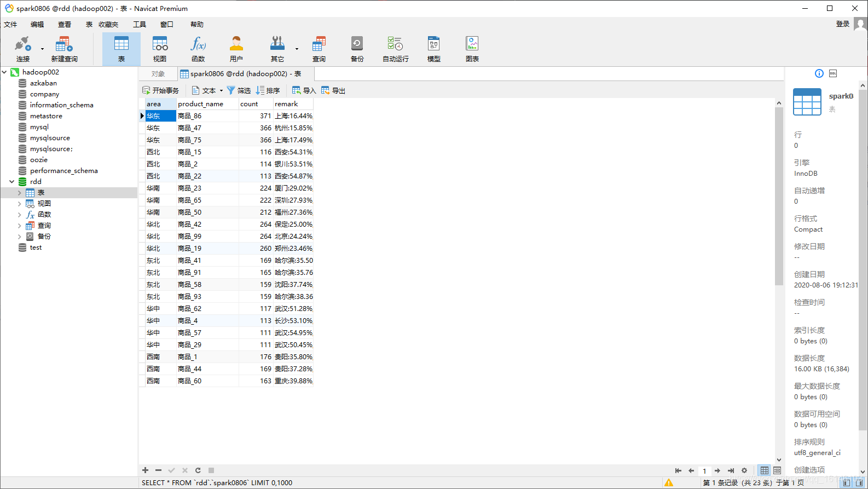Screen dimensions: 868x489
Task: Open the 视图 views toolbar icon
Action: (x=160, y=49)
